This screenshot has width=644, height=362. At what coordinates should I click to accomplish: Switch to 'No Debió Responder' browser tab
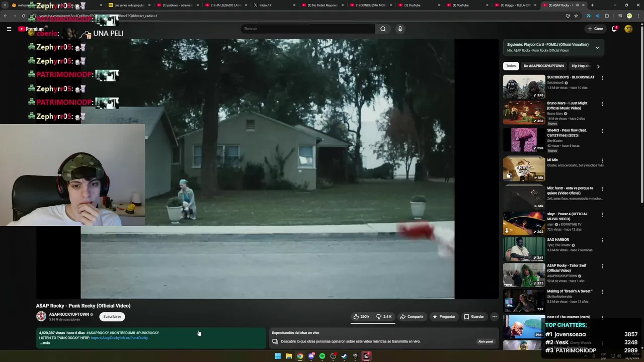click(x=323, y=5)
